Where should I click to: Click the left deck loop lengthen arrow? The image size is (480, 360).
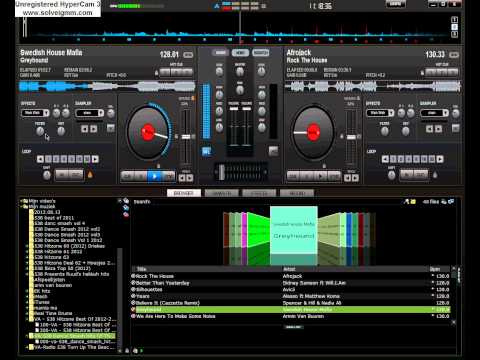pos(95,159)
